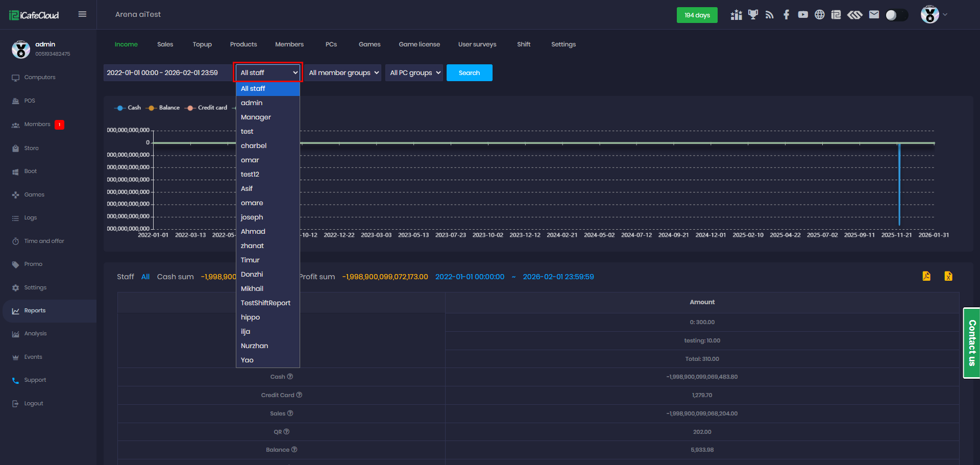Open the mail envelope icon
Viewport: 980px width, 465px height.
[x=874, y=15]
